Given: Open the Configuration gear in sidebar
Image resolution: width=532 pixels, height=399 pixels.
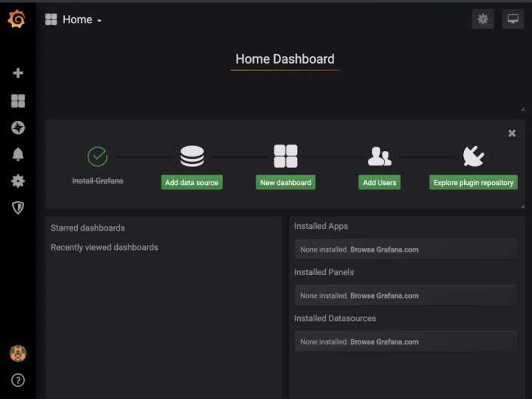Looking at the screenshot, I should [18, 181].
